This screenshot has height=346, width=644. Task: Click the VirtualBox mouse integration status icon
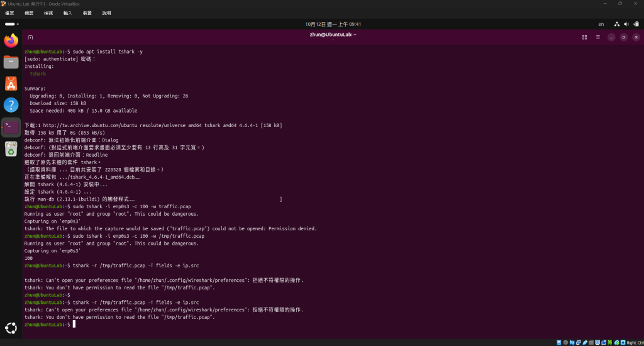(x=617, y=342)
